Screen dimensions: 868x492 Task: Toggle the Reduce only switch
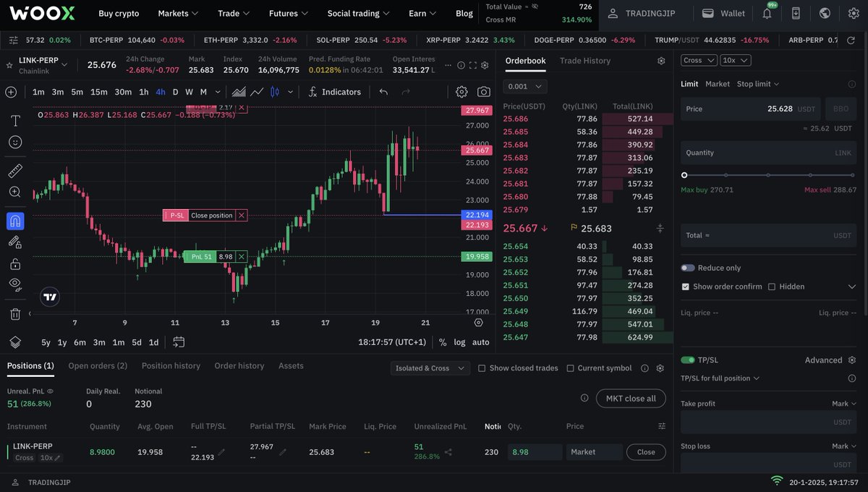tap(687, 268)
